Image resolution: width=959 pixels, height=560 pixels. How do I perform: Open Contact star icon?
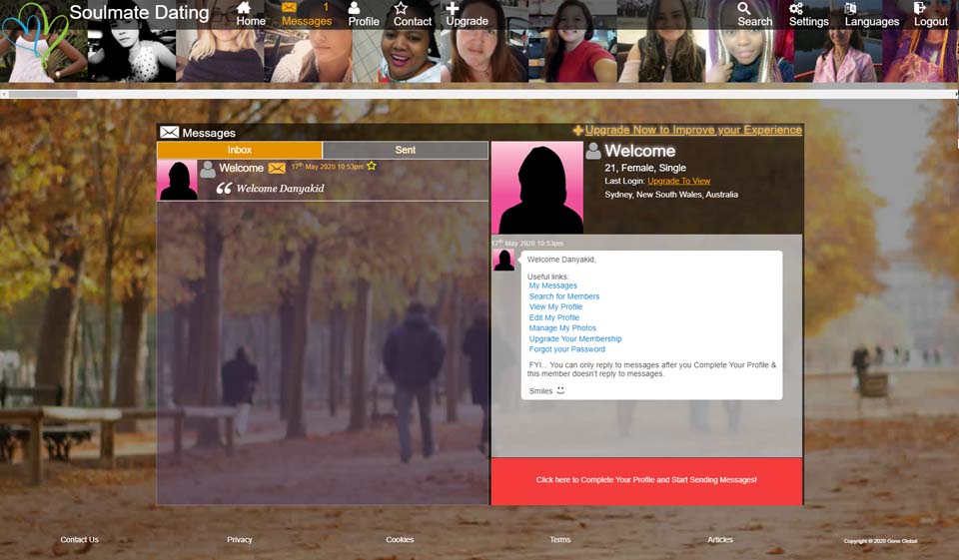coord(401,8)
